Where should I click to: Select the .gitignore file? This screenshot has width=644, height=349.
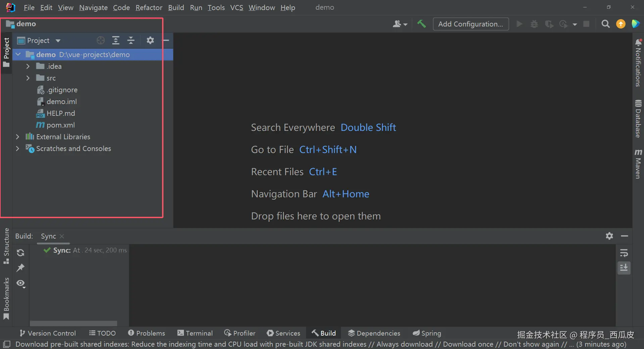[62, 90]
